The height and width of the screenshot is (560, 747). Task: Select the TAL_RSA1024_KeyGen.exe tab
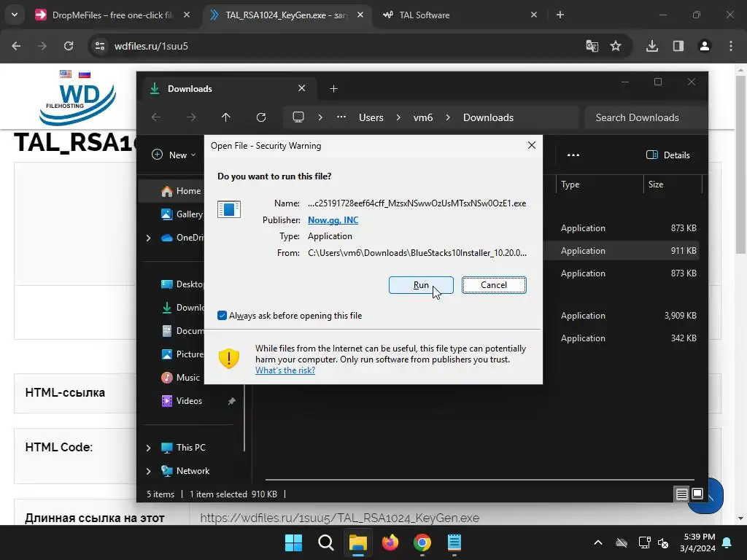(286, 15)
